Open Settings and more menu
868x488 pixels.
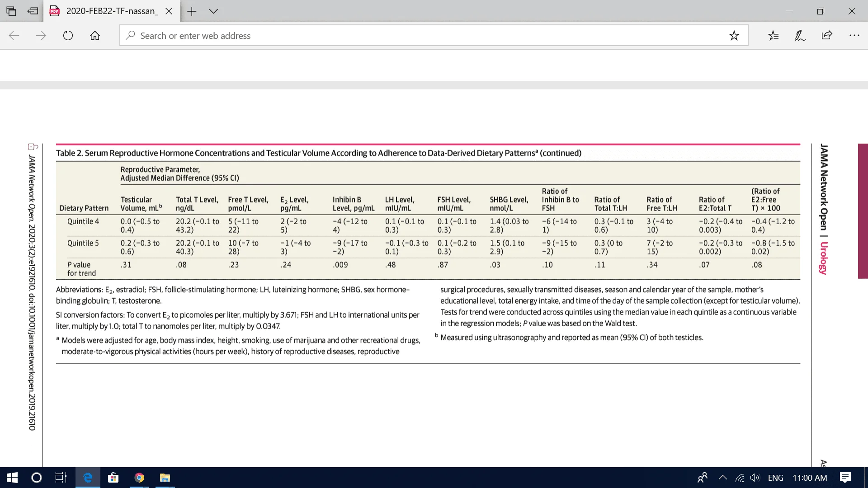[x=854, y=36]
